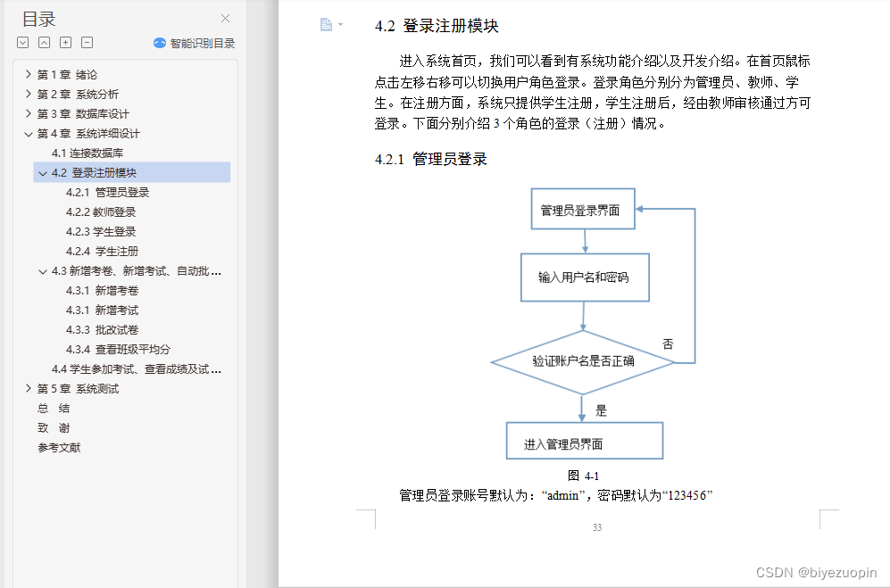Collapse section 4.2 登录注册模块 in the outline
Image resolution: width=890 pixels, height=588 pixels.
43,172
